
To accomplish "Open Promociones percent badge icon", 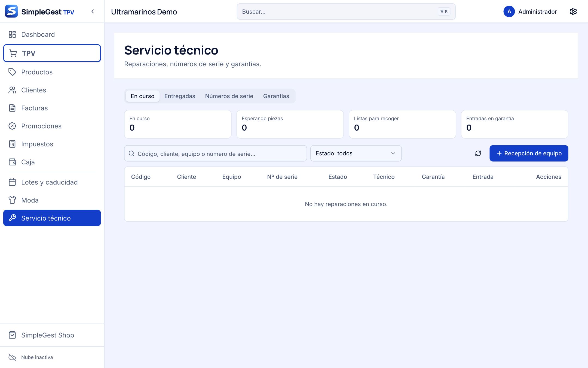I will pos(12,126).
